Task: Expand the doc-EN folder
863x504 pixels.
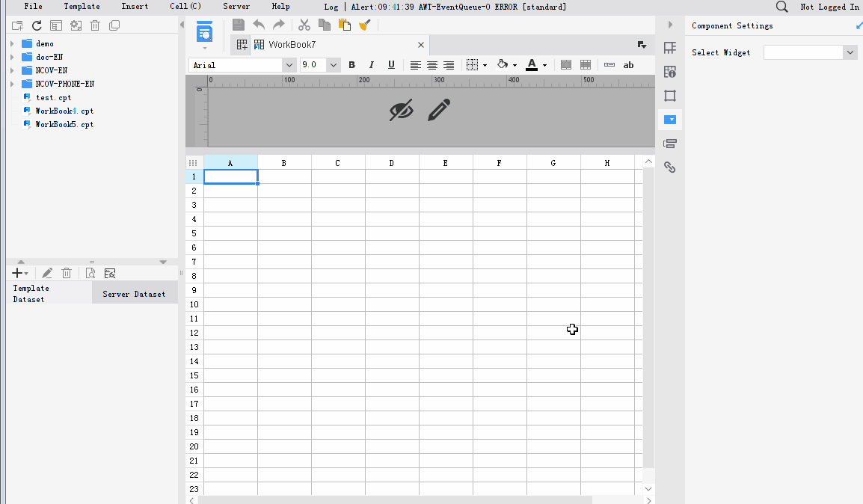Action: pyautogui.click(x=12, y=57)
